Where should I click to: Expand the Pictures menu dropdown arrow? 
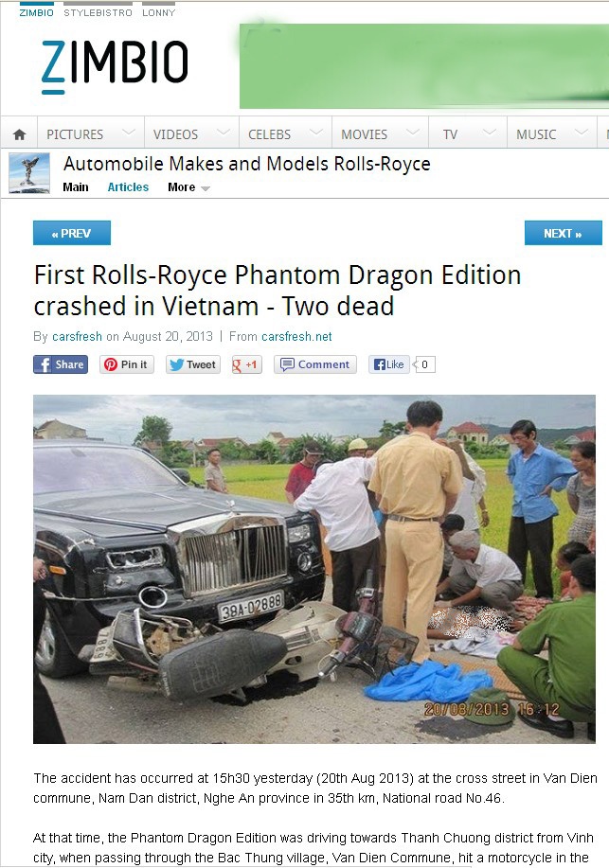(128, 133)
